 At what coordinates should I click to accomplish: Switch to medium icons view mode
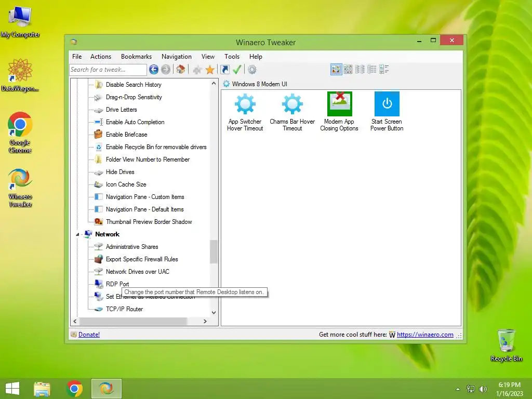point(348,69)
